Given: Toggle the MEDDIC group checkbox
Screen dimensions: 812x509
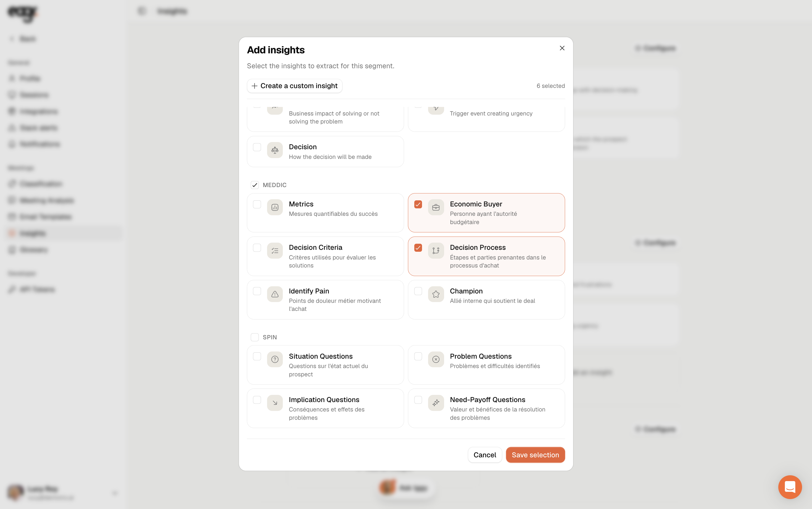Looking at the screenshot, I should coord(255,185).
